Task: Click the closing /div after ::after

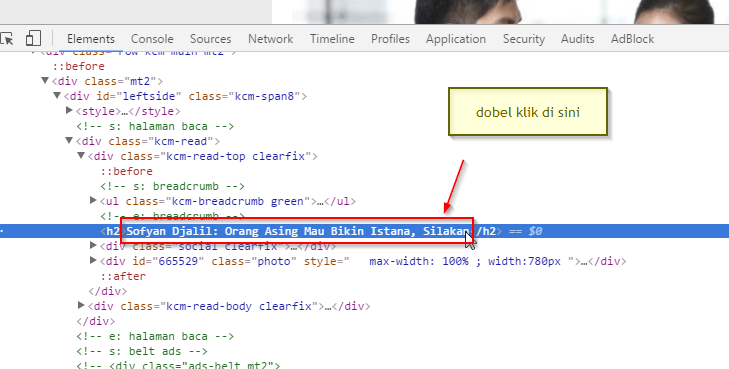Action: [x=107, y=291]
